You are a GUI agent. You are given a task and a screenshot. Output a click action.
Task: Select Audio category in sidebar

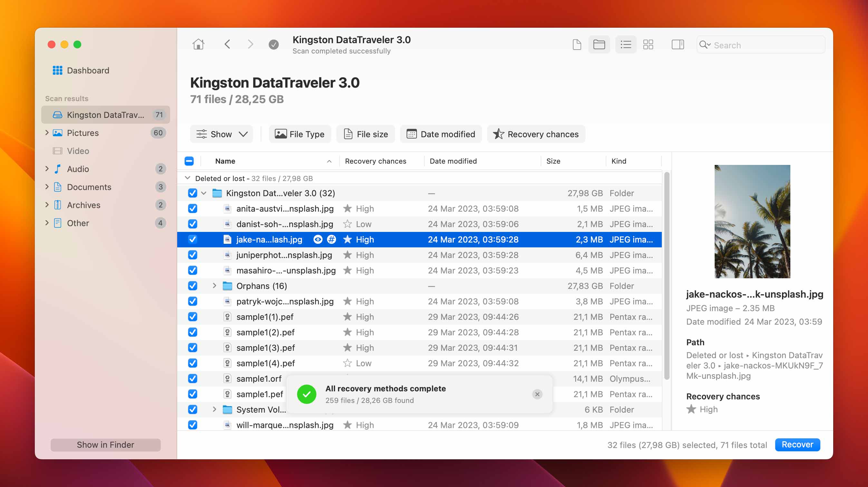[78, 169]
